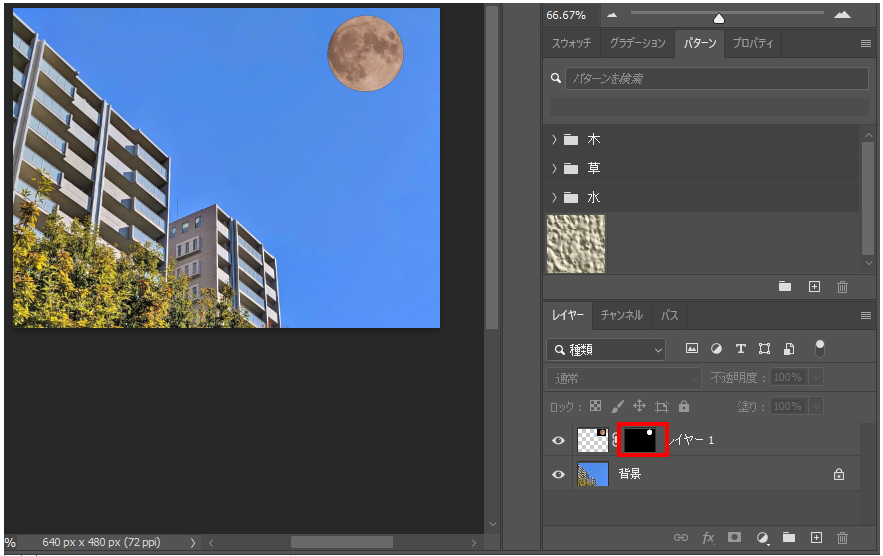This screenshot has width=883, height=556.
Task: Filter for shape layers icon
Action: point(764,349)
